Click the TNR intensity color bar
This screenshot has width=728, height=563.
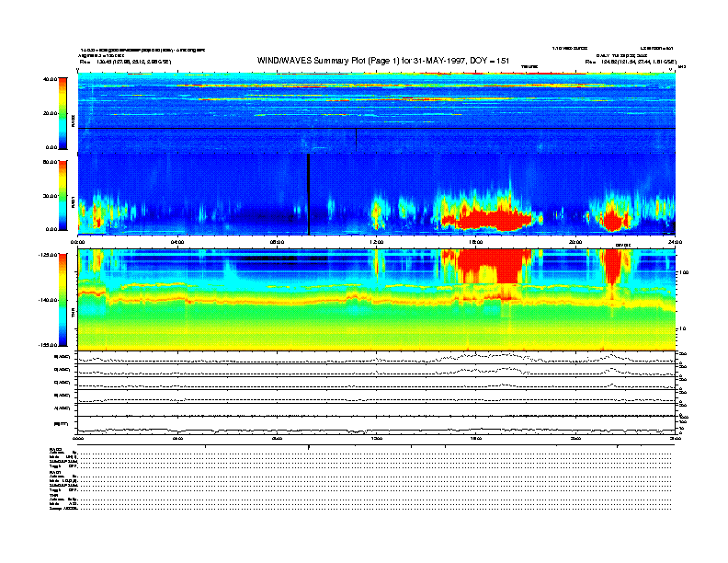pyautogui.click(x=63, y=300)
